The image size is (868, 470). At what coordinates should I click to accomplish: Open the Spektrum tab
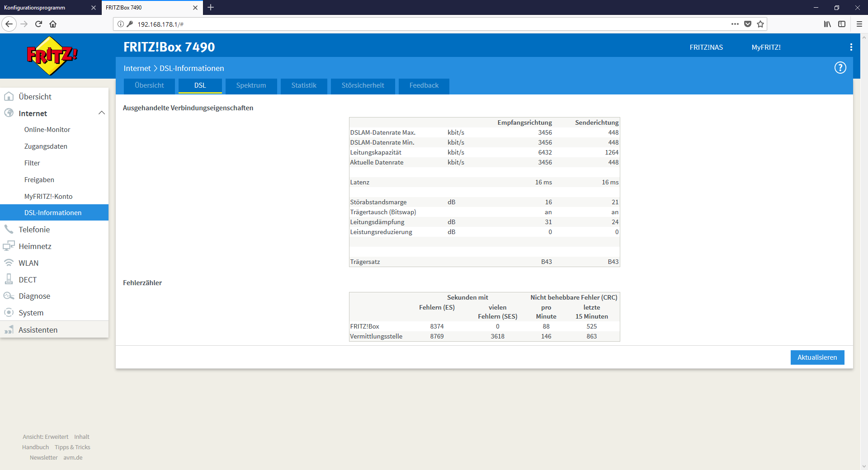pyautogui.click(x=251, y=85)
